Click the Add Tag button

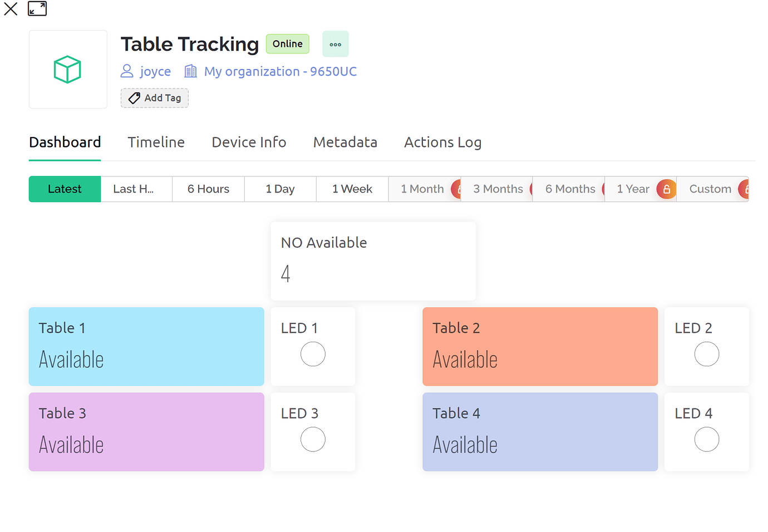coord(155,98)
